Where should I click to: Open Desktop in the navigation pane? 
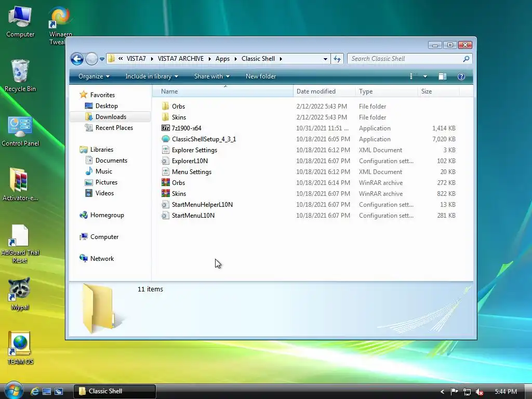tap(107, 106)
